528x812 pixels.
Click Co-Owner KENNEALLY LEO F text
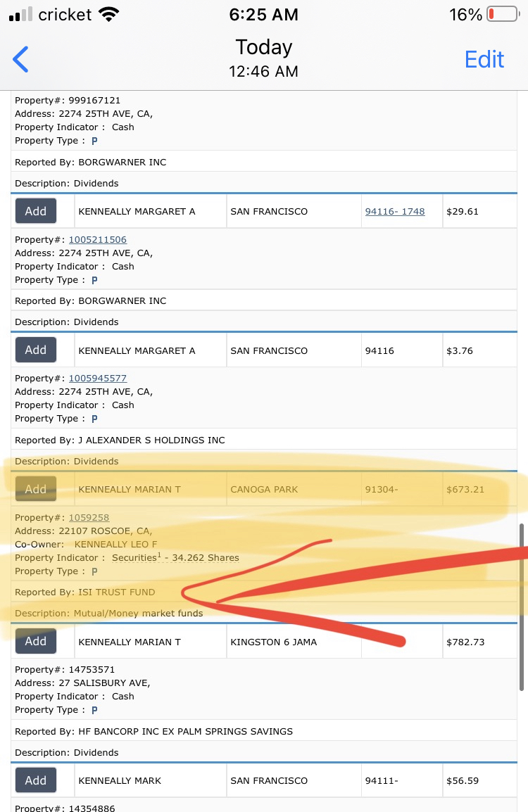point(86,545)
